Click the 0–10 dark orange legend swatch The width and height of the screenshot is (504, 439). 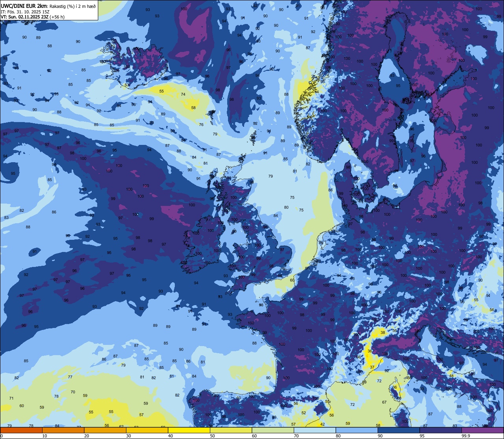point(21,430)
